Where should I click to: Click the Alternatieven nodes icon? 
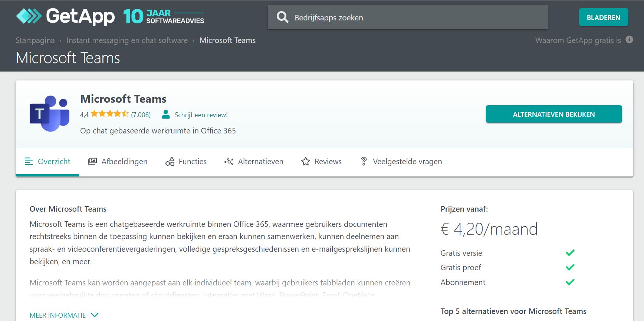(229, 162)
